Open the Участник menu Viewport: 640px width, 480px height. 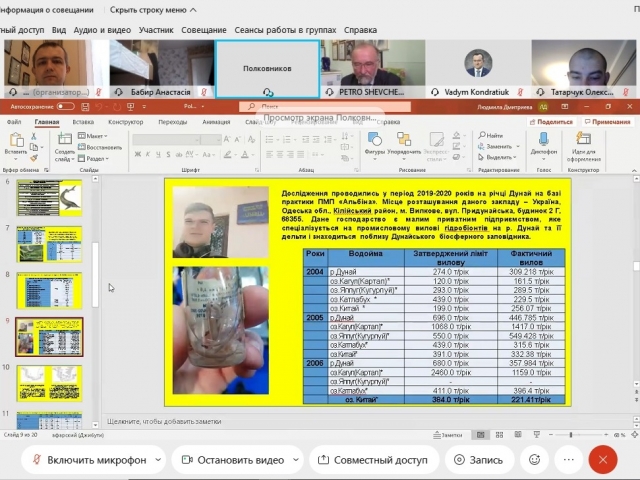[x=156, y=30]
